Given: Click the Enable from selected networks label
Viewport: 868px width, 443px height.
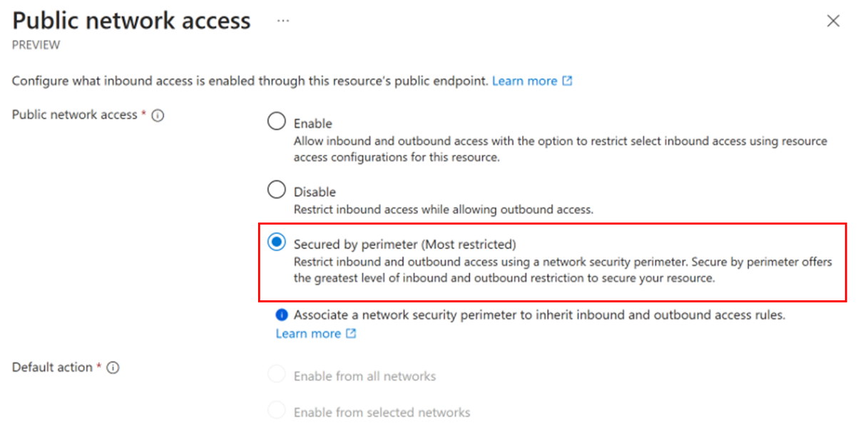Looking at the screenshot, I should point(382,412).
